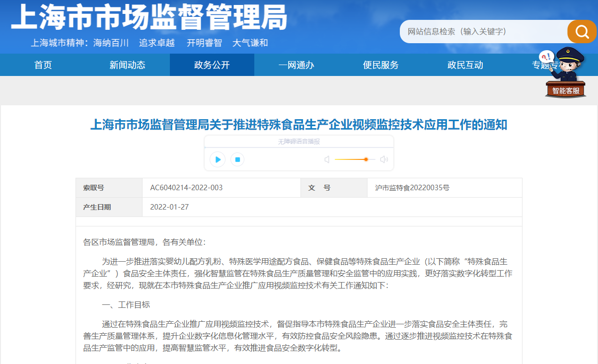
Task: Click the 一、工作目标 section heading
Action: (x=126, y=304)
